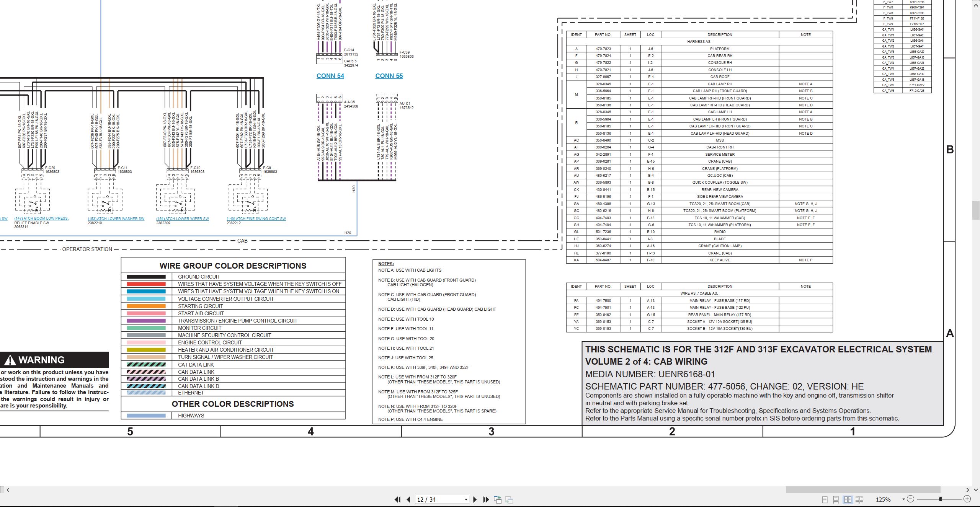Click the 'VOLUME 2 of 4: CAB WIRING' title
This screenshot has width=980, height=507.
point(646,362)
